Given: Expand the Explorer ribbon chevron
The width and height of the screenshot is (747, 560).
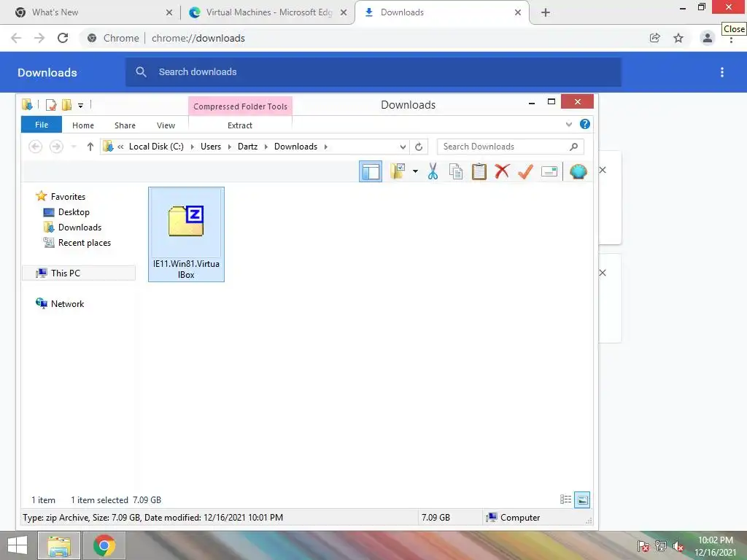Looking at the screenshot, I should pos(569,125).
